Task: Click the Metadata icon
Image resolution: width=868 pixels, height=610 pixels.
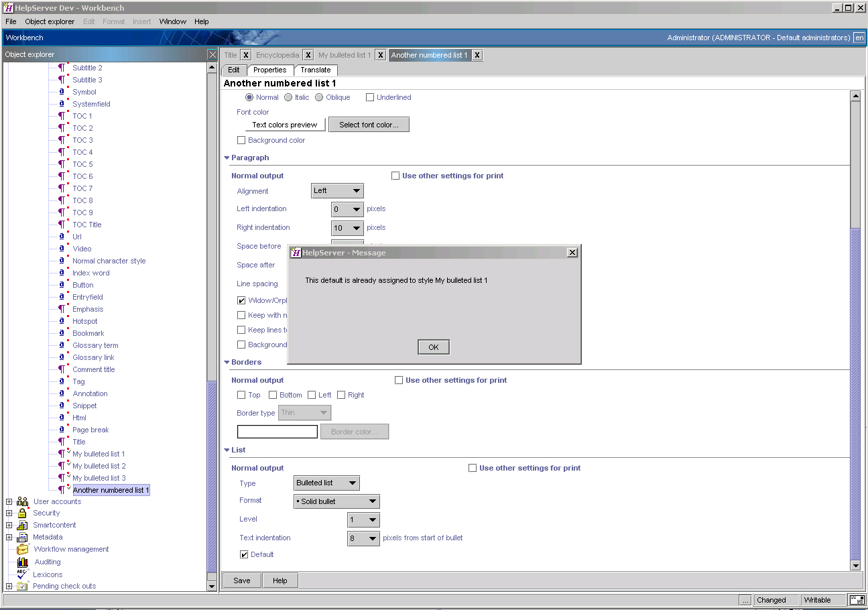Action: coord(23,537)
